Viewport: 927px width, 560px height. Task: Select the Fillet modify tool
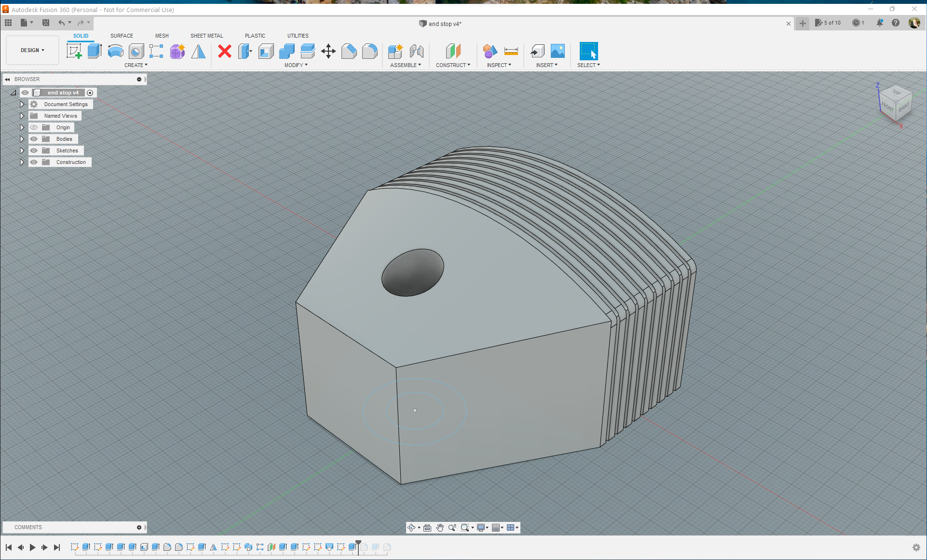[x=370, y=51]
